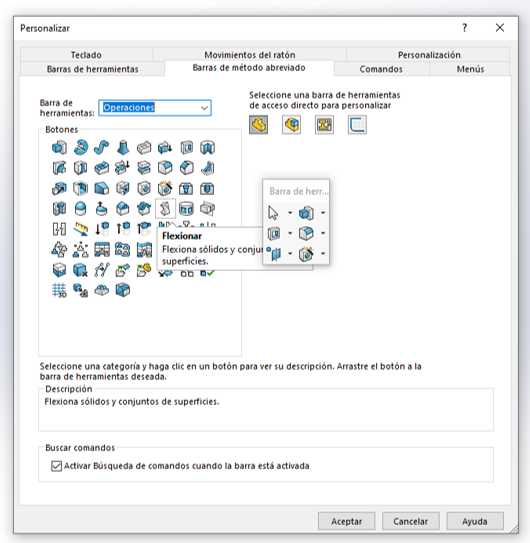Expand arrow next to cursor icon in popup
The image size is (530, 543).
(290, 213)
